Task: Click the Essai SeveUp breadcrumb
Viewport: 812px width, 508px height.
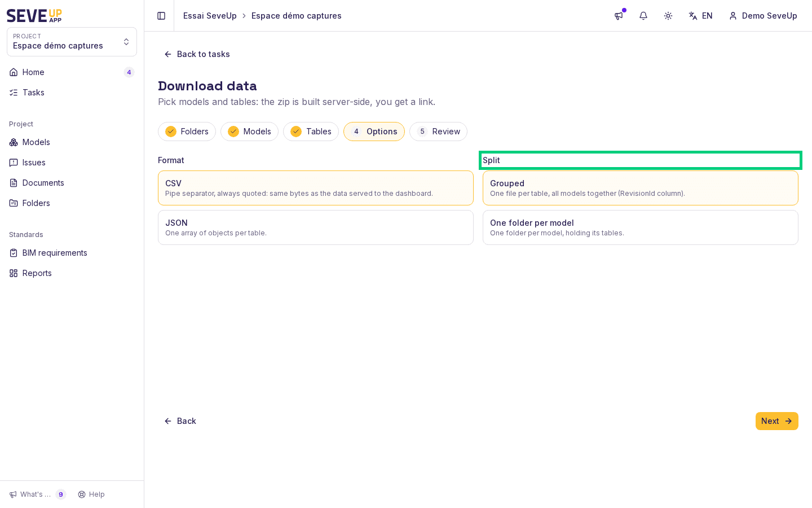Action: pos(210,16)
